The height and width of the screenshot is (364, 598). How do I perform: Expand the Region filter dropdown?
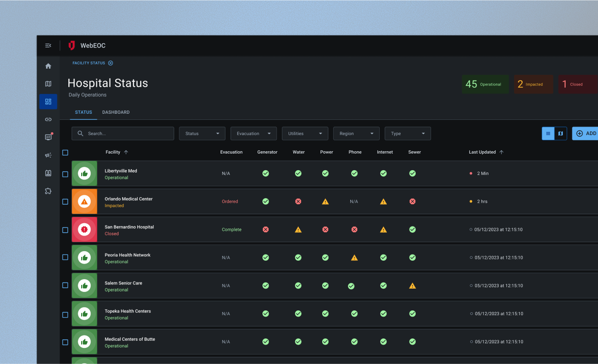tap(356, 134)
